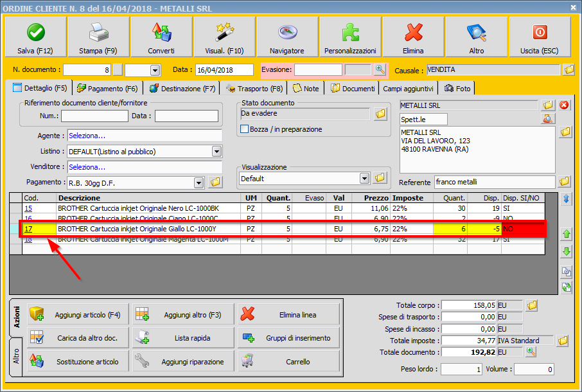The image size is (582, 392).
Task: Switch to Trasporto (F8) tab
Action: [x=254, y=88]
